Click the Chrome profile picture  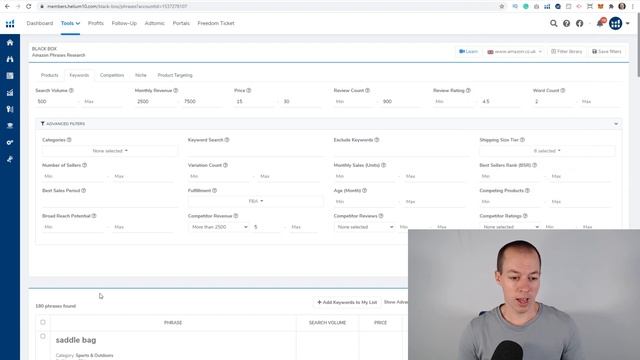point(622,6)
